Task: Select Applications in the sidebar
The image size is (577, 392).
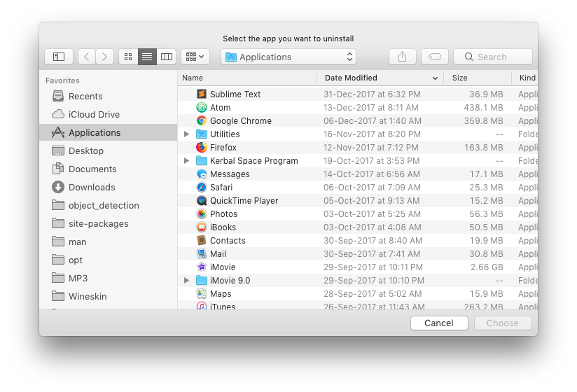Action: (108, 132)
